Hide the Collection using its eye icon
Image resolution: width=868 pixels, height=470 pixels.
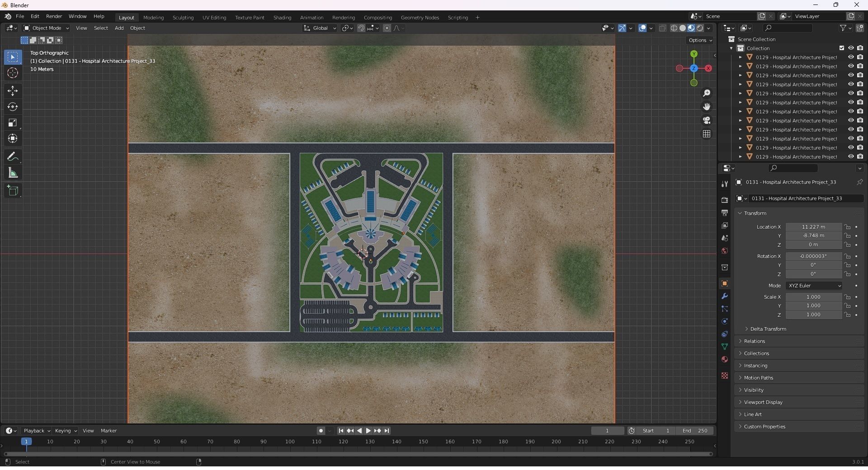[x=851, y=48]
